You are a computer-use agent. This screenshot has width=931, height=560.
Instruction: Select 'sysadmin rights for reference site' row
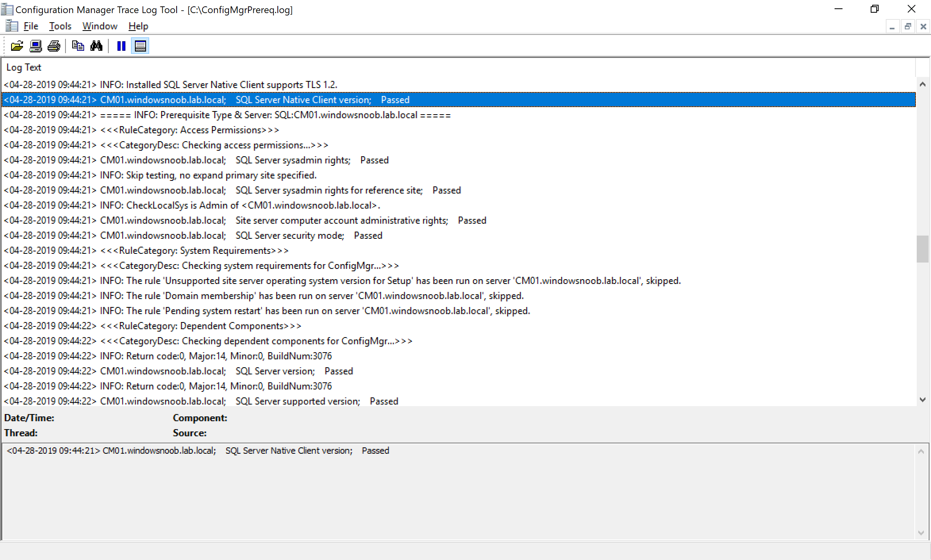tap(459, 190)
